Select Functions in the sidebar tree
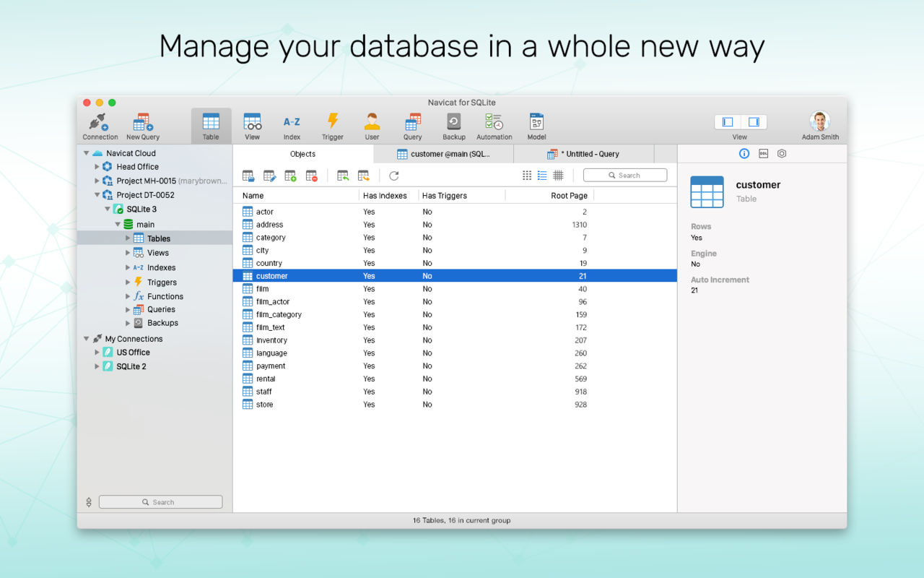The width and height of the screenshot is (924, 578). coord(154,296)
